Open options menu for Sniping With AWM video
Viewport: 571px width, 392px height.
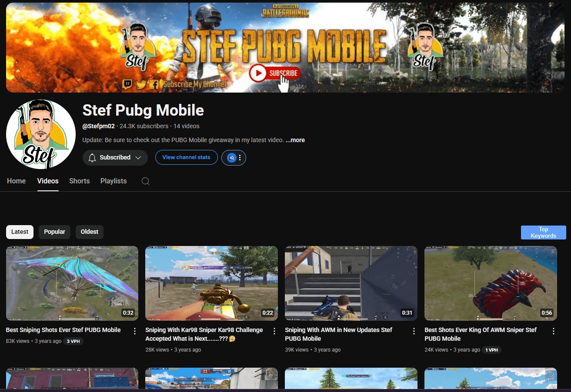414,331
